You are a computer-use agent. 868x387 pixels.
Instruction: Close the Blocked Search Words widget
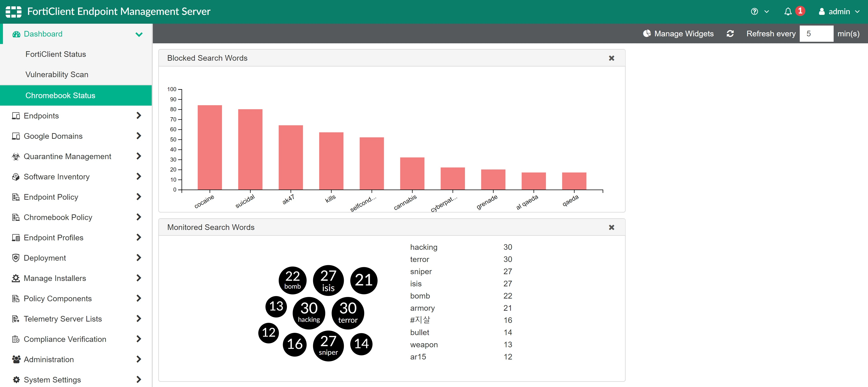(611, 58)
